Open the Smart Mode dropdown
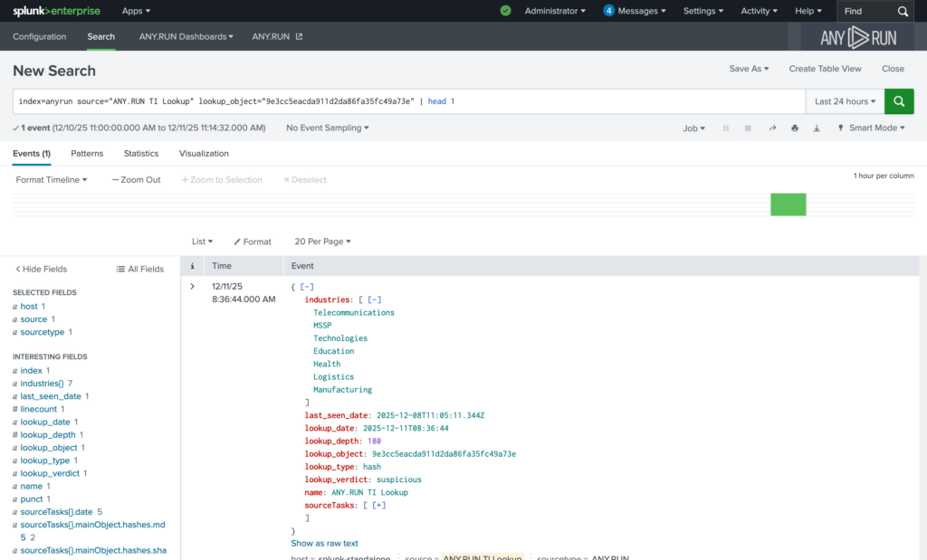Image resolution: width=927 pixels, height=560 pixels. tap(871, 128)
